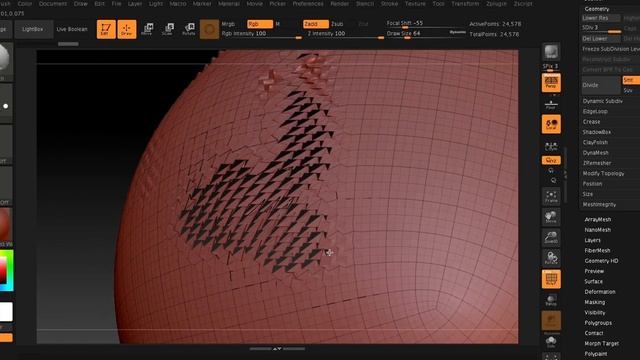Open the Material menu
640x360 pixels.
tap(229, 4)
